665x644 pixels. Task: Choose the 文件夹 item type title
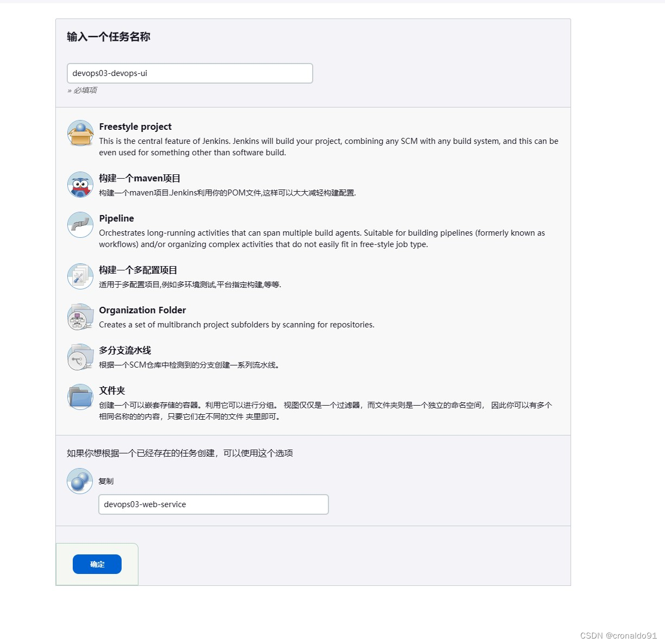point(112,390)
